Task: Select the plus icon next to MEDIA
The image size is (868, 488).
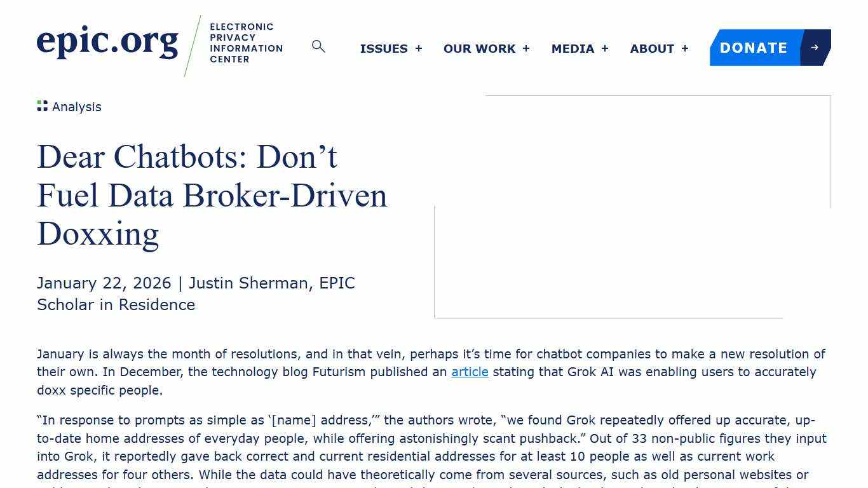Action: pos(604,48)
